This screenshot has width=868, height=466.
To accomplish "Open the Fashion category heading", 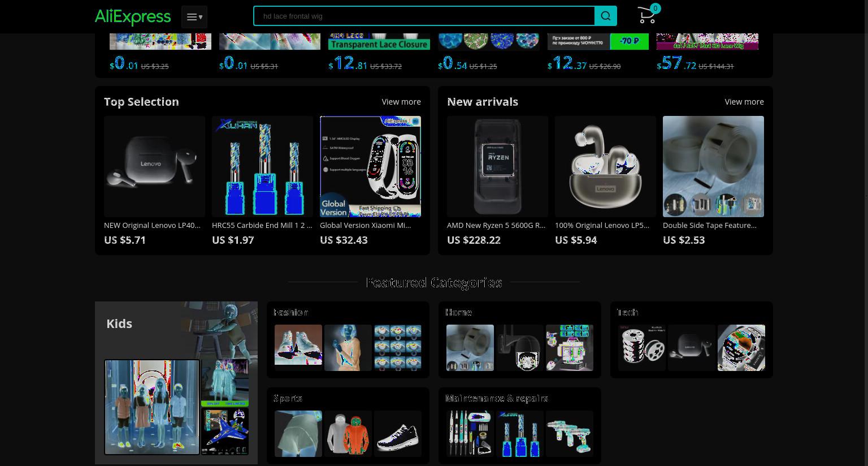I will pyautogui.click(x=290, y=312).
